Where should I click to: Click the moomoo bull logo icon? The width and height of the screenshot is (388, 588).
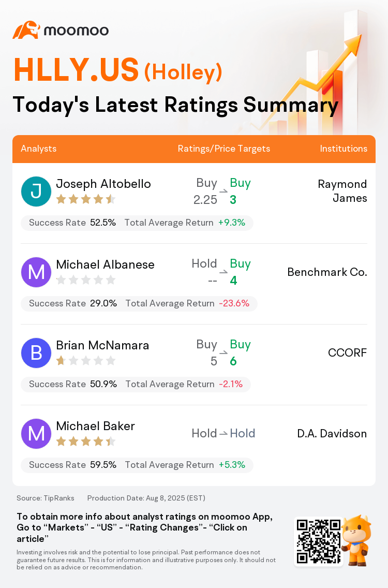[x=26, y=30]
